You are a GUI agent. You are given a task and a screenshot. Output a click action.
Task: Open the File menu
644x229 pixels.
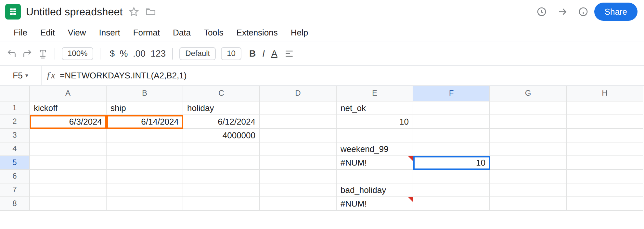20,33
